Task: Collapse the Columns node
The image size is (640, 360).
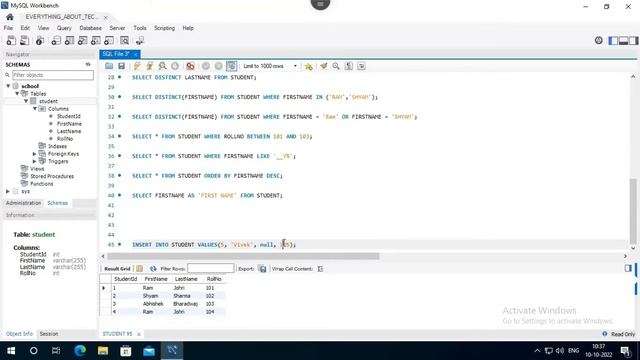Action: 35,109
